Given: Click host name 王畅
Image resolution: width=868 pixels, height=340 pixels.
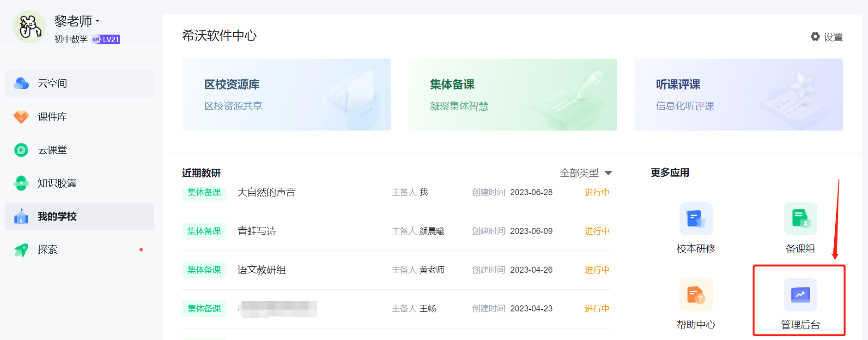Looking at the screenshot, I should coord(428,309).
